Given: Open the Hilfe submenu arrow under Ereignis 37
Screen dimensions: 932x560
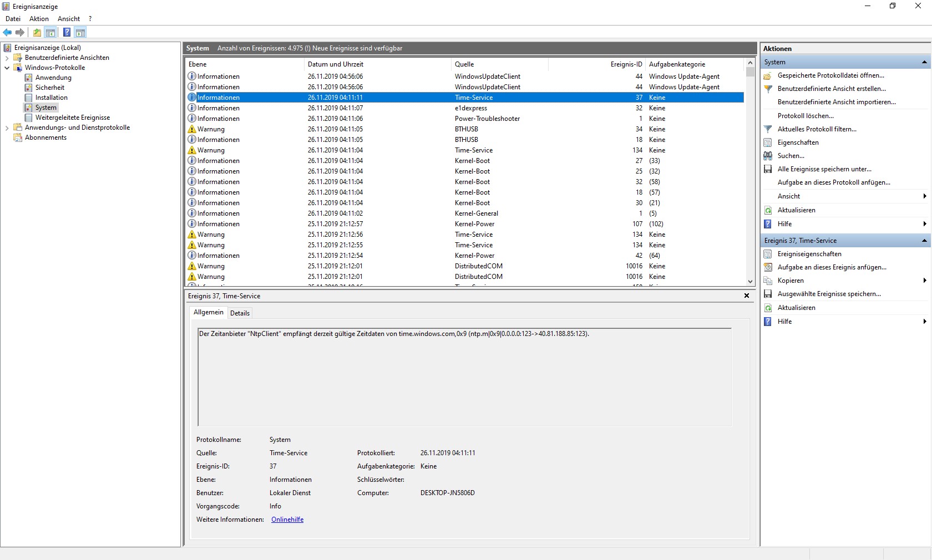Looking at the screenshot, I should pyautogui.click(x=925, y=322).
